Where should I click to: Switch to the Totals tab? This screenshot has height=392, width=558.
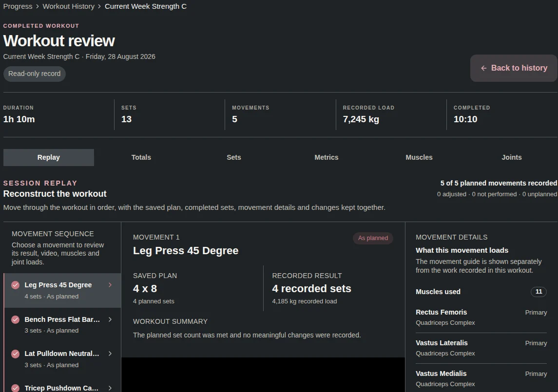click(x=141, y=157)
